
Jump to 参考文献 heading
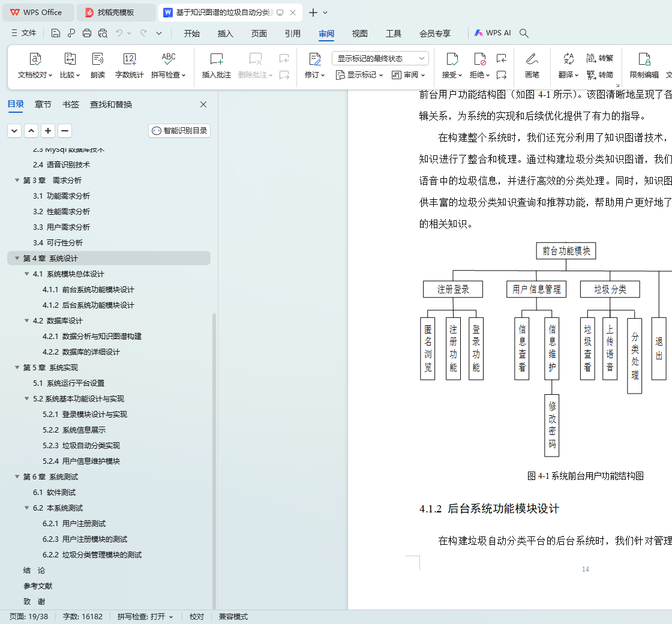tap(38, 586)
